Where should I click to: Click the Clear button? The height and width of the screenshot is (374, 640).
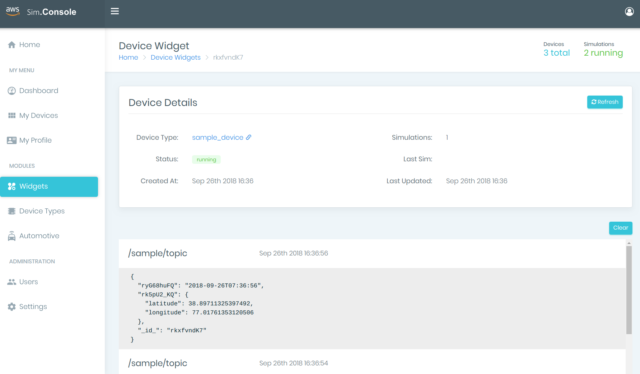(620, 228)
